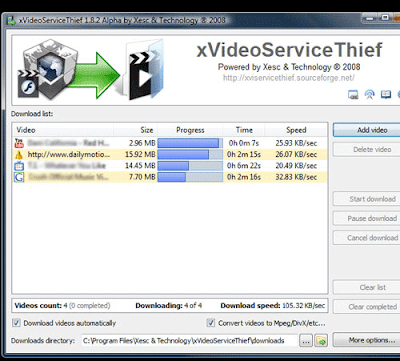Select the http://www.dailymotio... video entry
The image size is (400, 361).
coord(69,155)
